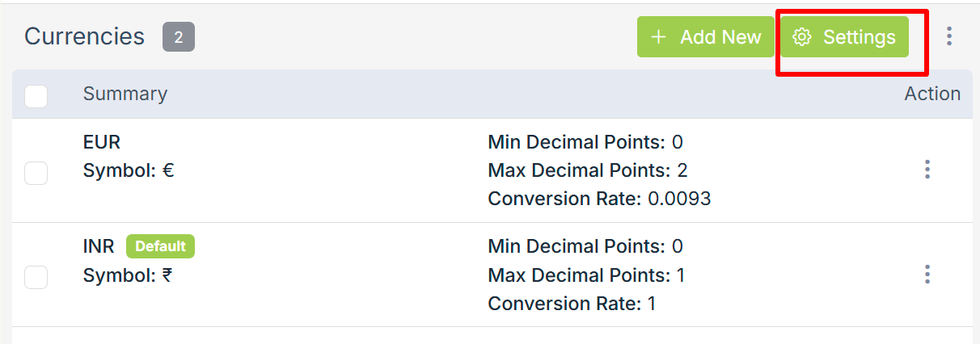The width and height of the screenshot is (980, 344).
Task: Click the green Default badge beside INR
Action: (160, 246)
